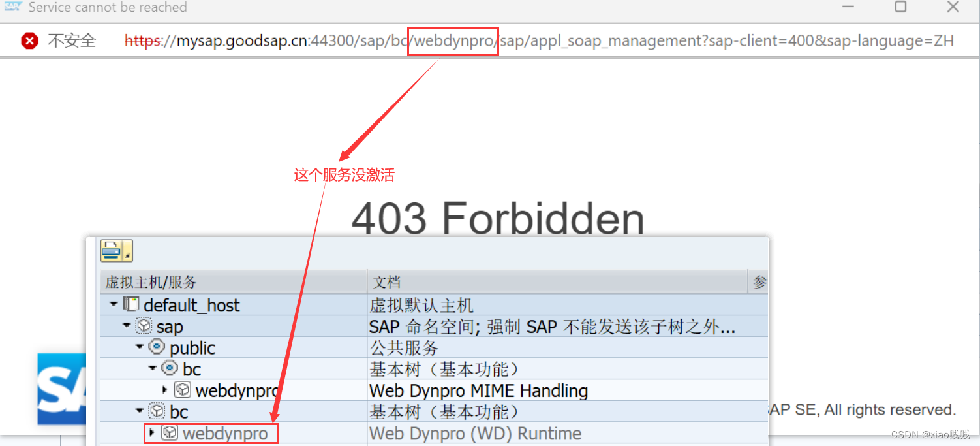Click the SAP 命名空间 description cell
Viewport: 980px width, 446px height.
(553, 327)
